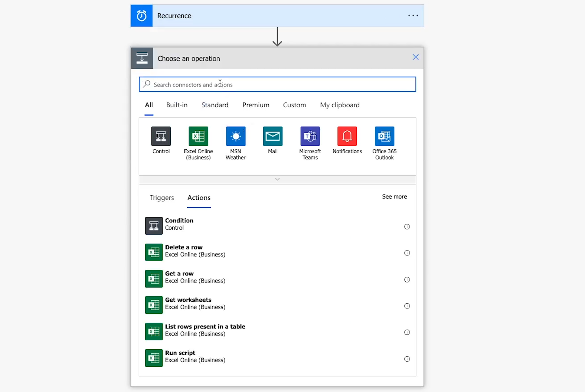This screenshot has height=392, width=585.
Task: Focus the Search connectors and actions field
Action: (x=277, y=84)
